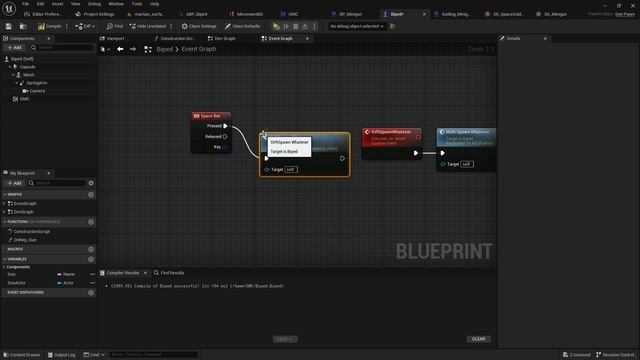This screenshot has height=360, width=640.
Task: Navigate forward in graph history
Action: (x=133, y=49)
